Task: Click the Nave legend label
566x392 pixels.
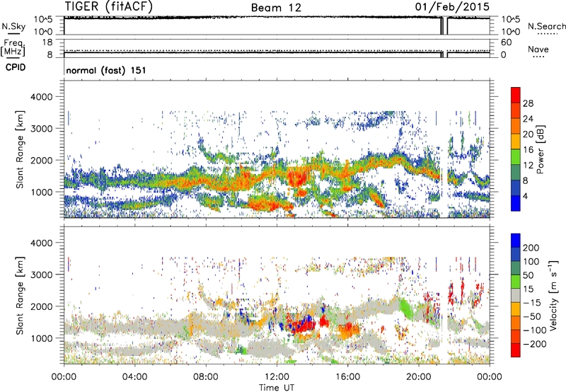Action: (538, 50)
